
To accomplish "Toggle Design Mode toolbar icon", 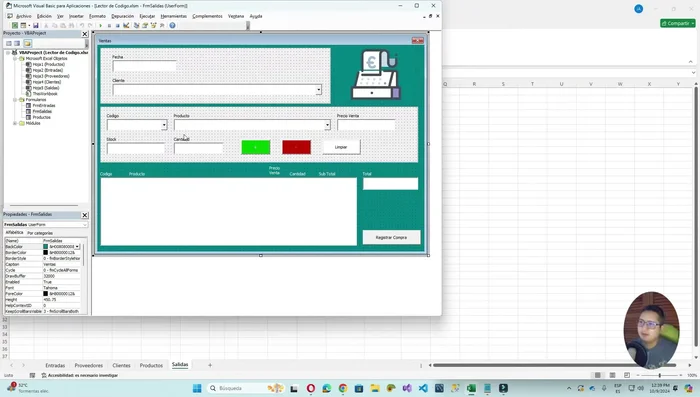I will pyautogui.click(x=126, y=25).
